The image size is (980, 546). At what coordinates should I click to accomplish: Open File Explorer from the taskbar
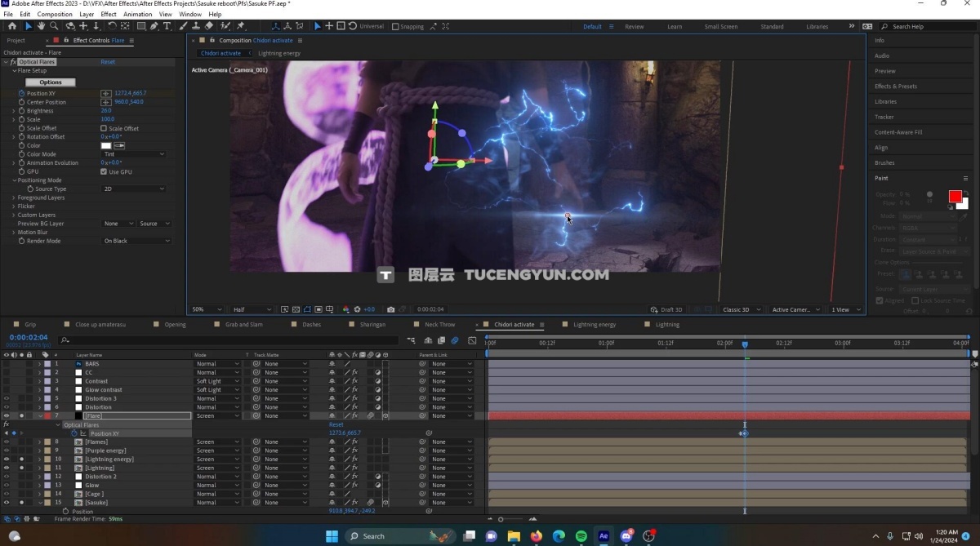(514, 536)
